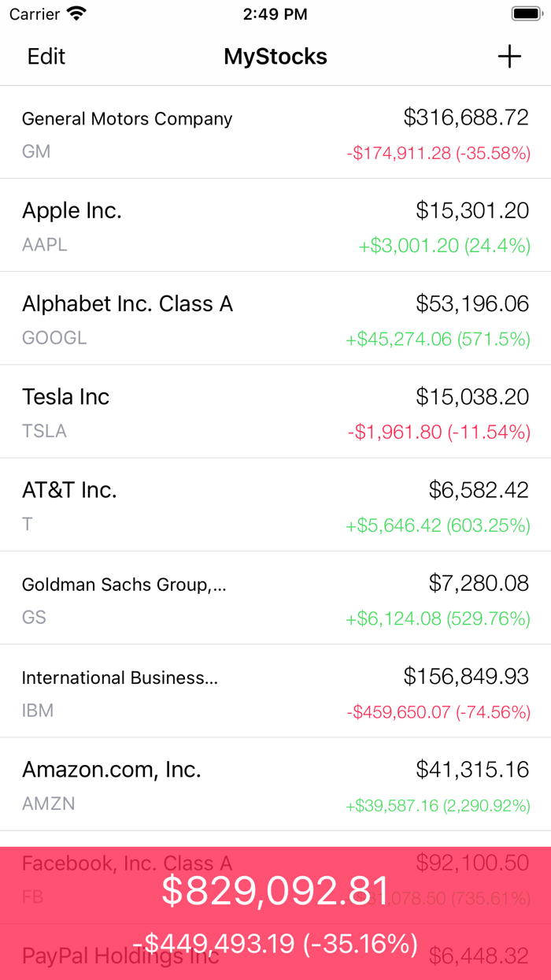Tap Edit to modify the stock list
This screenshot has height=980, width=551.
click(46, 56)
